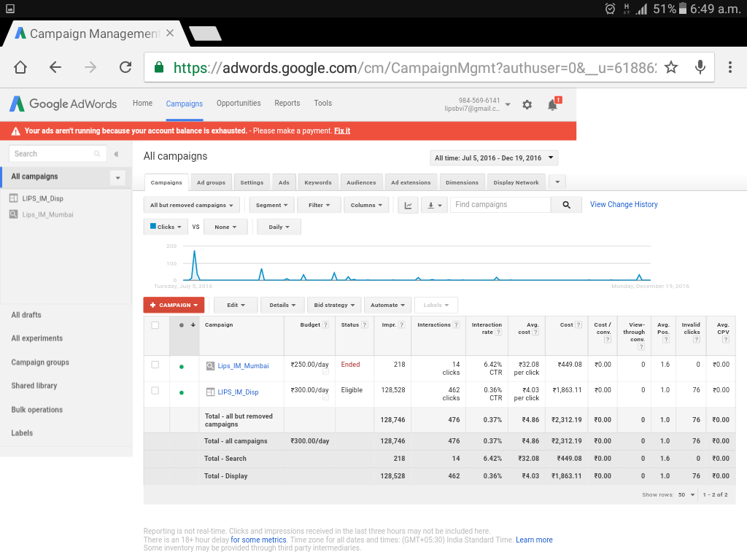The width and height of the screenshot is (747, 560).
Task: Check the box for Lips_IM_Mumbai campaign
Action: (155, 365)
